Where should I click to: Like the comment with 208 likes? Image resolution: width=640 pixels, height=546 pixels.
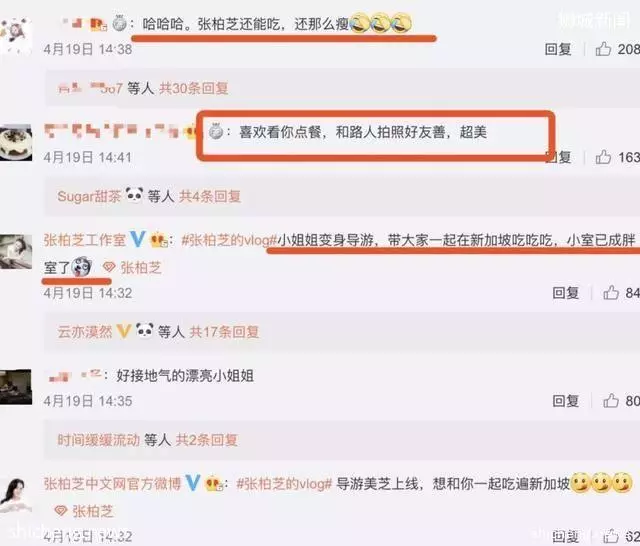603,49
